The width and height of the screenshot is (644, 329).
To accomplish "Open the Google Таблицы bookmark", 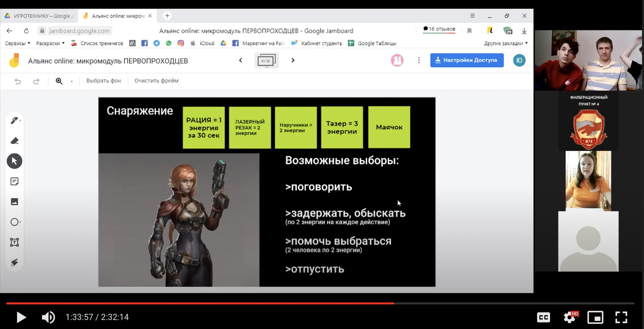I will click(372, 43).
